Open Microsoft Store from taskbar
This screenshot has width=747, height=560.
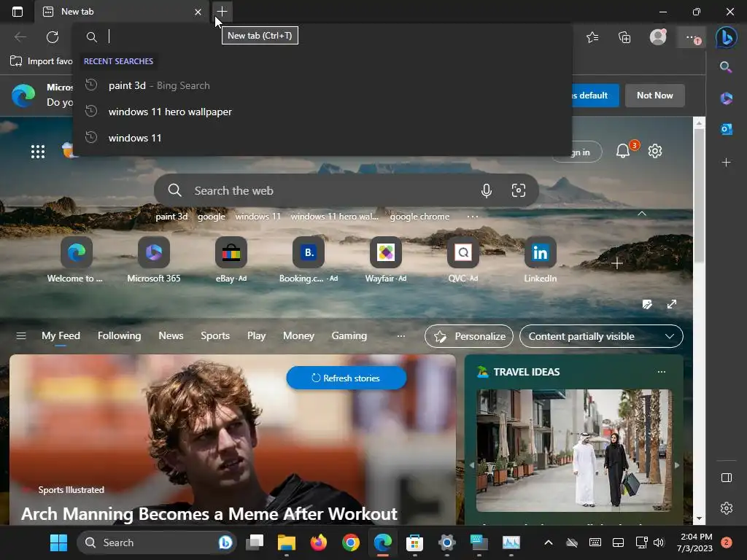coord(414,542)
